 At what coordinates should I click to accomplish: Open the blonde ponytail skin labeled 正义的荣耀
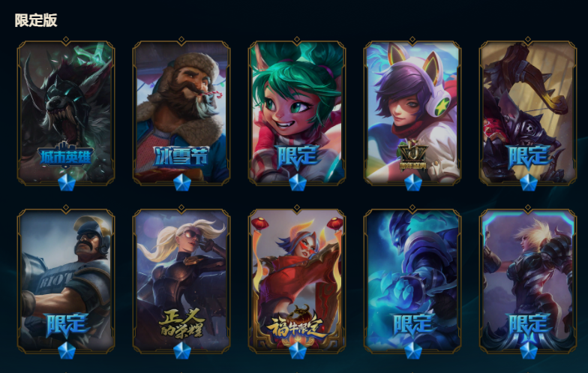(x=181, y=281)
